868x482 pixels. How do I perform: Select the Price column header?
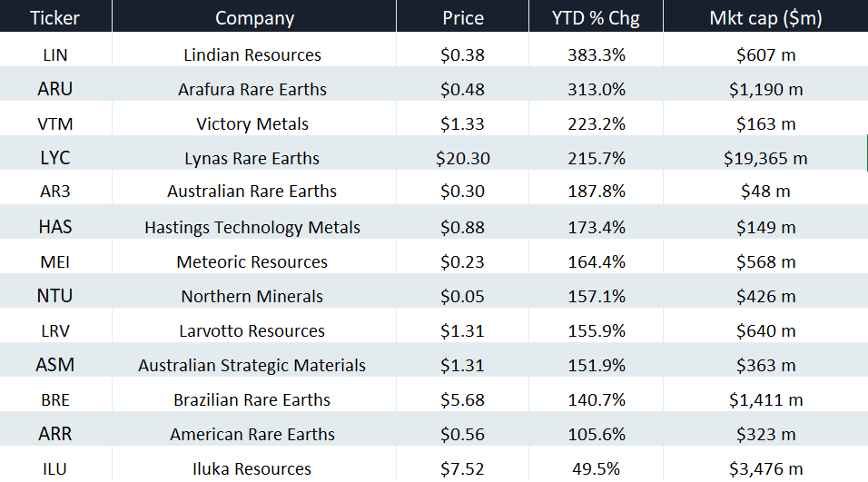click(463, 18)
